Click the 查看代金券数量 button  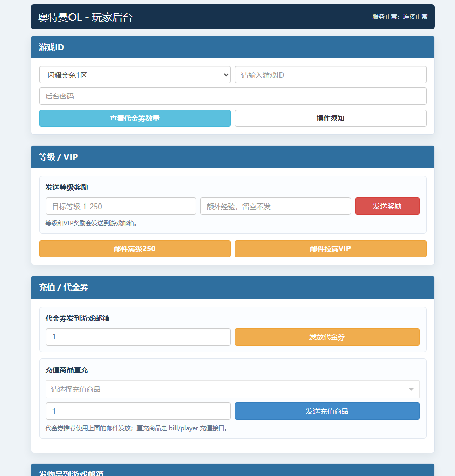tap(135, 118)
